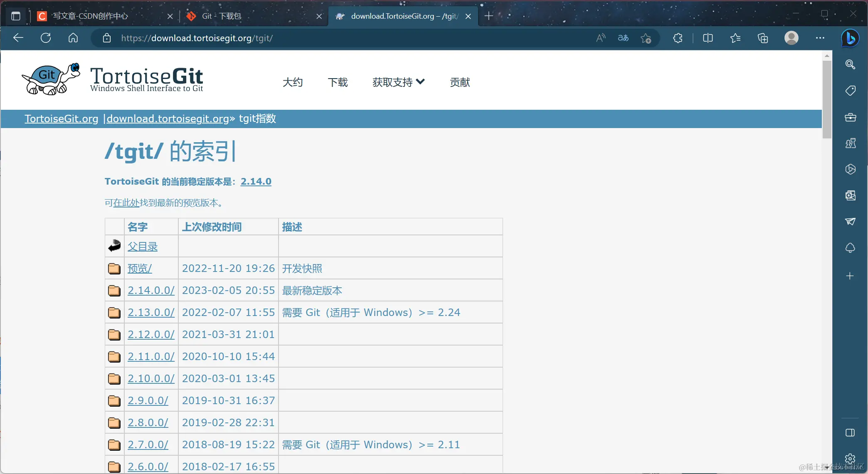Click the 父目录 parent directory link

[x=142, y=247]
